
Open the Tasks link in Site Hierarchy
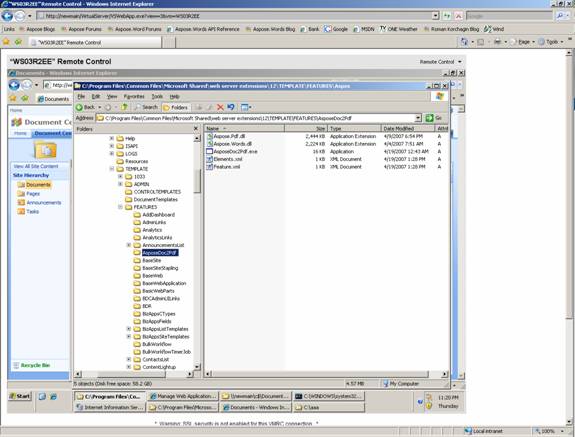pos(32,212)
